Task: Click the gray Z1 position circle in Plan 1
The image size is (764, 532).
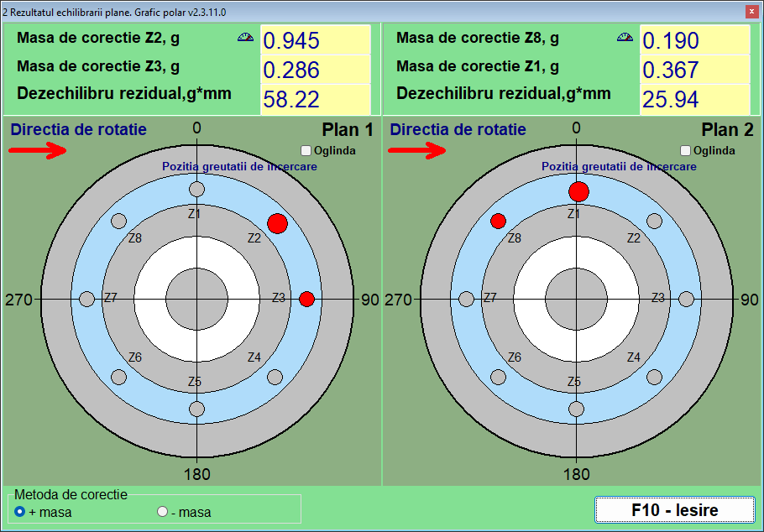Action: 196,189
